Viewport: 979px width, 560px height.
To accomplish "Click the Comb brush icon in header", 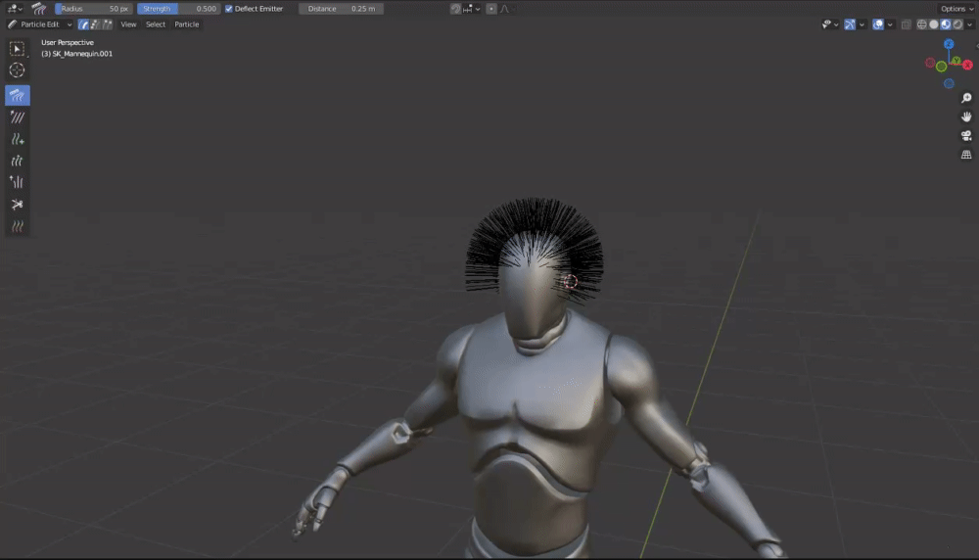I will pyautogui.click(x=39, y=9).
